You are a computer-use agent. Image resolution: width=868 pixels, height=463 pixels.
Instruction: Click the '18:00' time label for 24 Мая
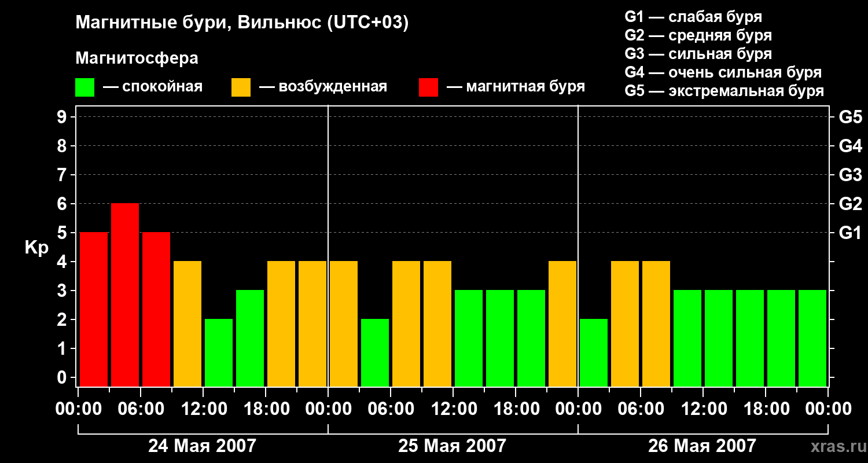[266, 409]
